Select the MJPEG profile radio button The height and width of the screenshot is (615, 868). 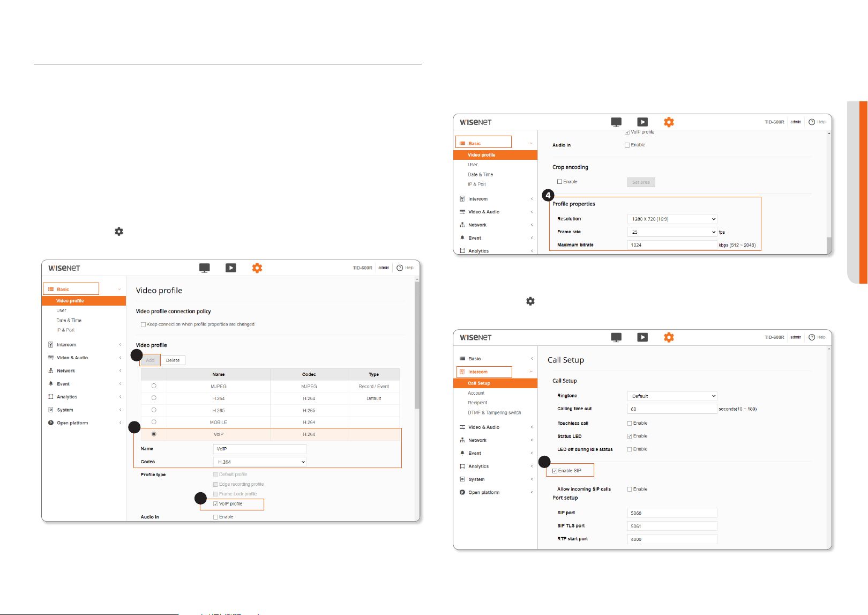154,386
